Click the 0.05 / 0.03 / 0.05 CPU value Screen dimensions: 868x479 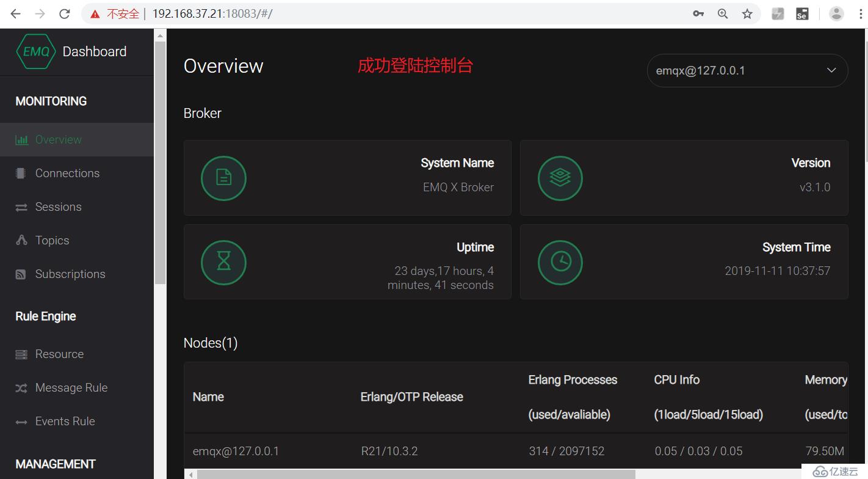(x=698, y=451)
